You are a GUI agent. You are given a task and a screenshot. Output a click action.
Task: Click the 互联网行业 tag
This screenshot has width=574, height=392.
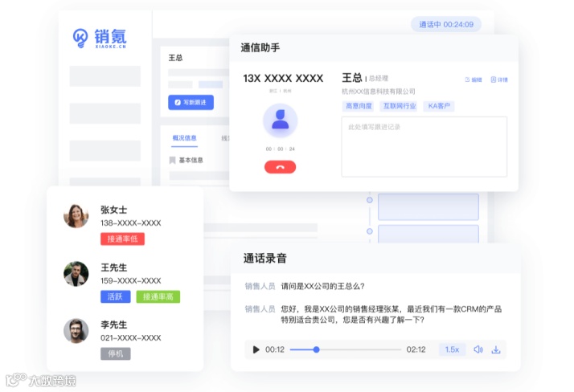pyautogui.click(x=400, y=106)
